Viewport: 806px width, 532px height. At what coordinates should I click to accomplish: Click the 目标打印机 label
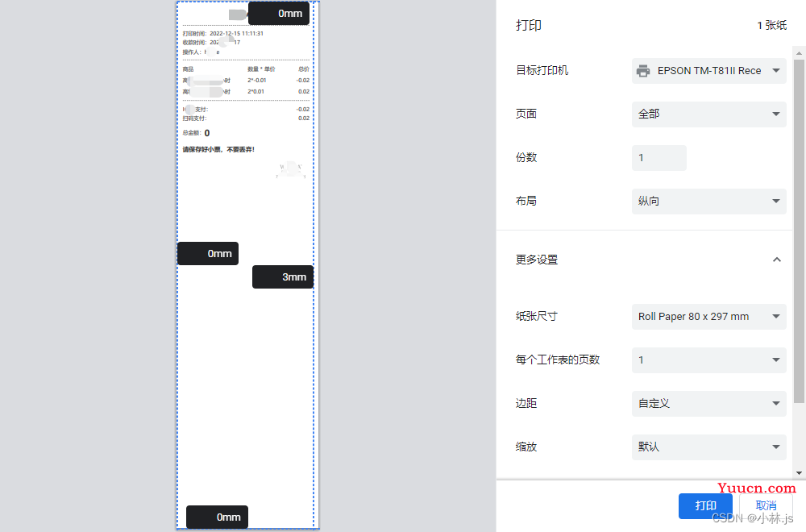tap(542, 70)
